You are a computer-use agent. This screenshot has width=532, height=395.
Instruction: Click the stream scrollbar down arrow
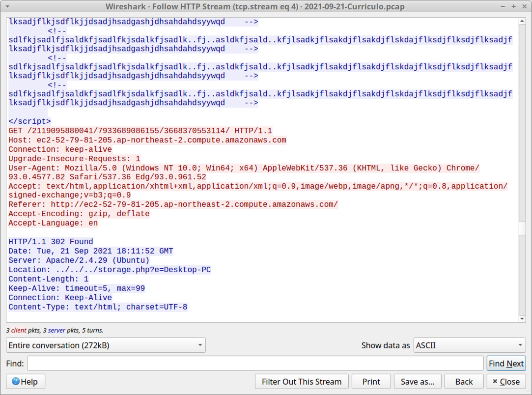pyautogui.click(x=522, y=319)
